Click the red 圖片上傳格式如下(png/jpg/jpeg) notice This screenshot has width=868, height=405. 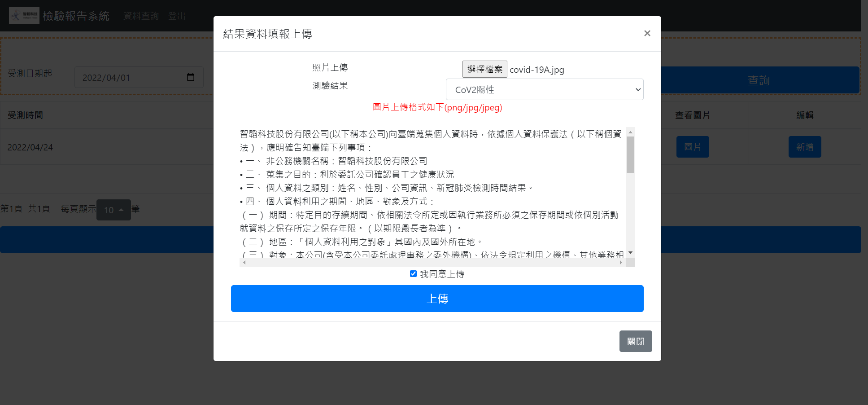[437, 107]
